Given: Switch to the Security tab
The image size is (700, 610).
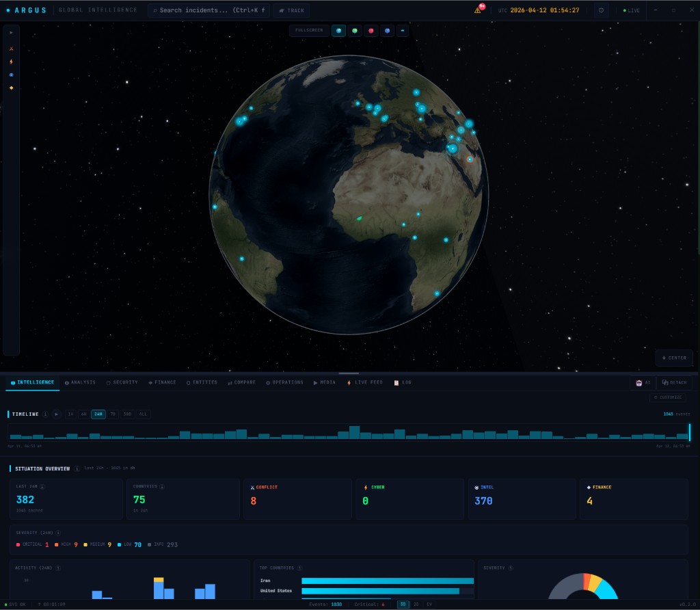Looking at the screenshot, I should pyautogui.click(x=122, y=382).
